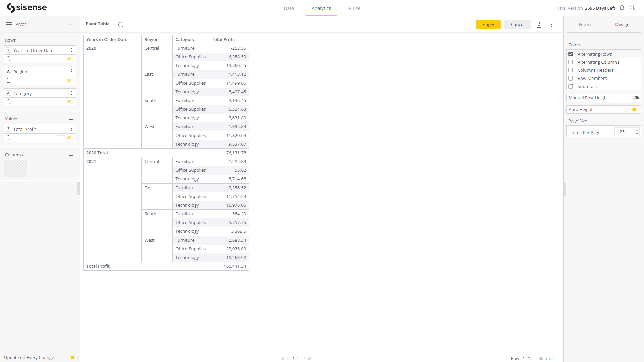Open menu for Years in Order Date
Screen dimensions: 644x362
click(72, 50)
